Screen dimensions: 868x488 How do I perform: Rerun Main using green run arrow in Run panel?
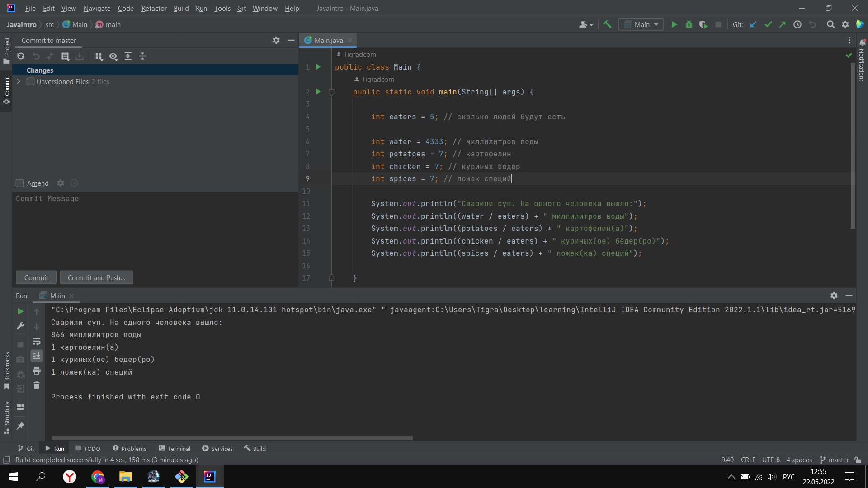tap(20, 311)
